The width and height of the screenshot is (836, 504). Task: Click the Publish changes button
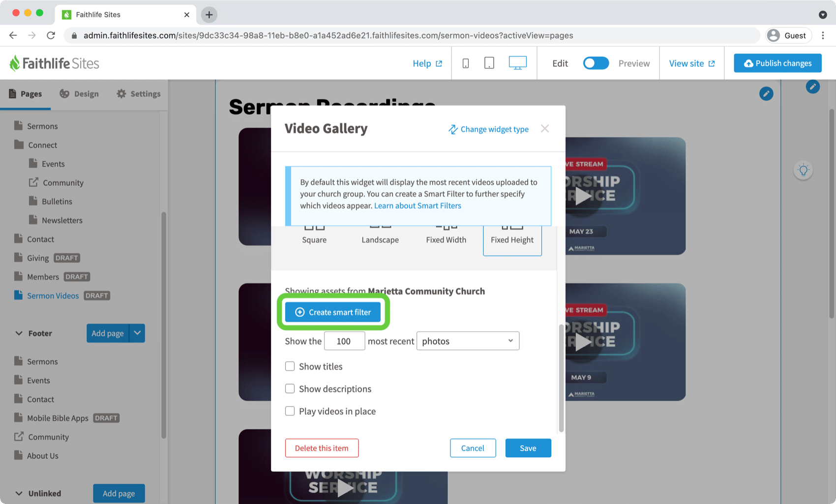[x=777, y=63]
